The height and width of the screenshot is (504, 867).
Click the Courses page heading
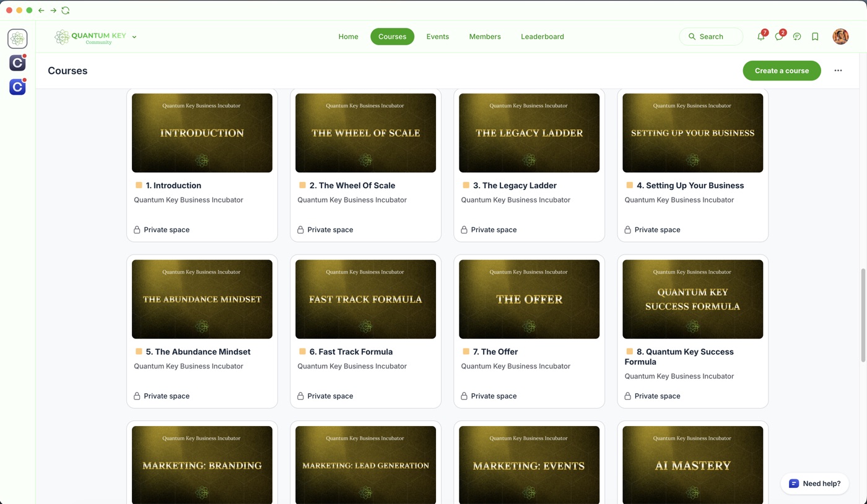[x=68, y=71]
